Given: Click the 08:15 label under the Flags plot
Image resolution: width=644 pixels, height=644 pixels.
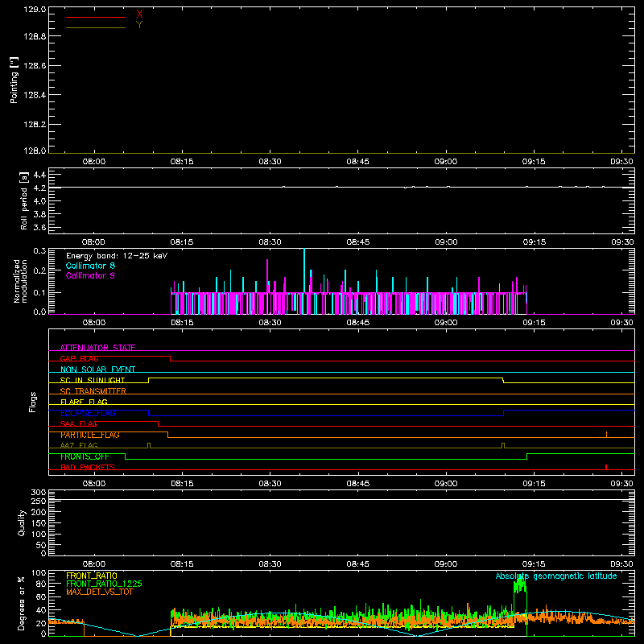Looking at the screenshot, I should pyautogui.click(x=182, y=484).
